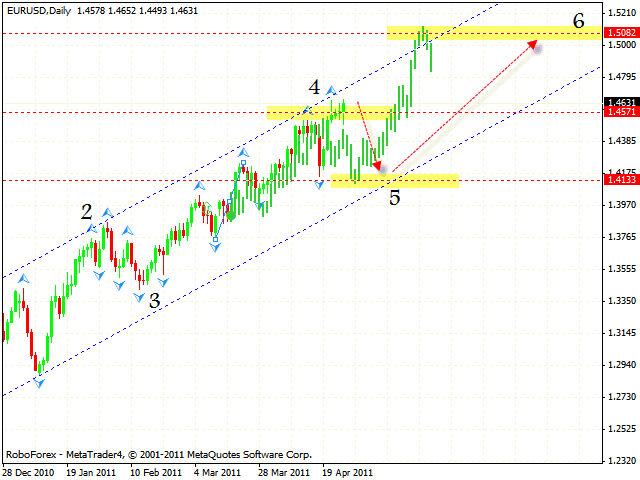Click the 19 Apr 2011 date label
The image size is (640, 480).
pos(346,471)
